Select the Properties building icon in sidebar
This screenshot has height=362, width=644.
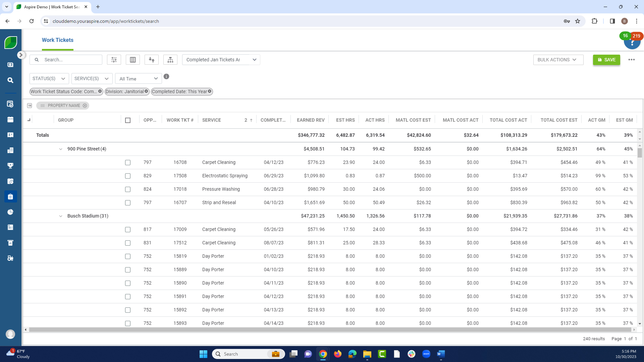pos(10,150)
